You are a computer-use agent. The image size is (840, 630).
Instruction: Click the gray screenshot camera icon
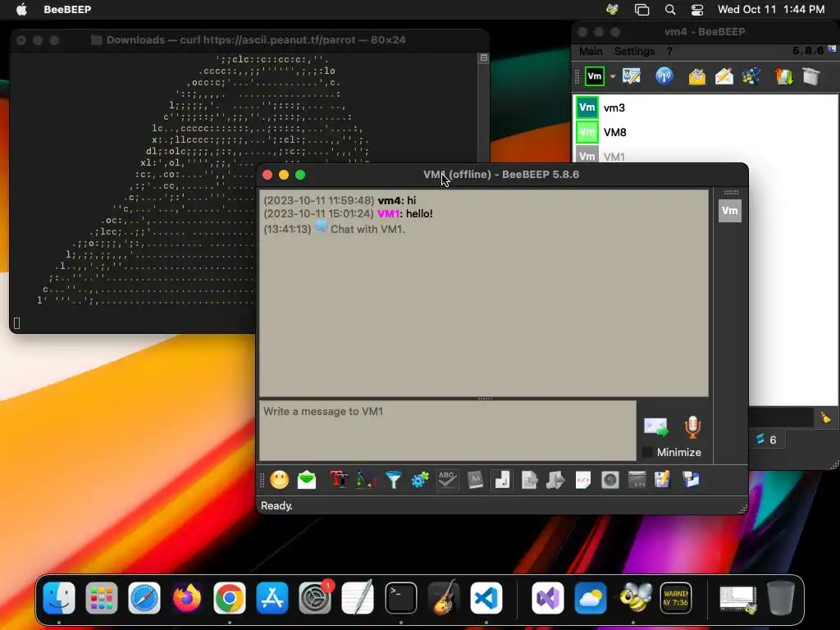click(x=610, y=480)
